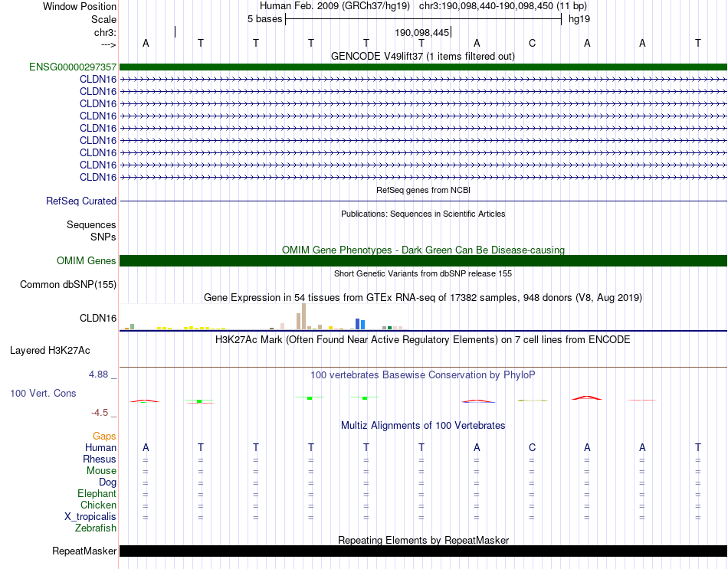Click the Gene Expression in 54 tissues title

(423, 297)
